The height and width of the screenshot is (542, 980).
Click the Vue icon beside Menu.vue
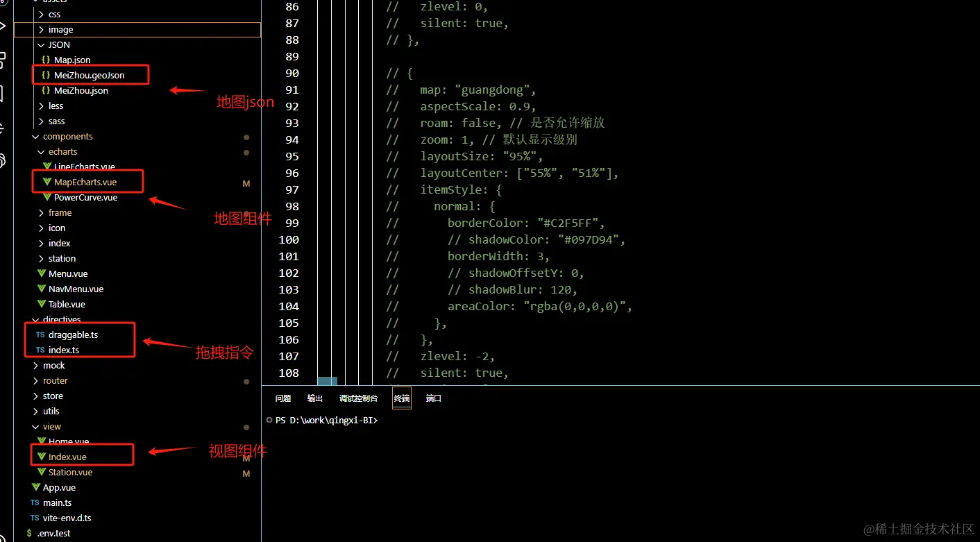[x=42, y=274]
